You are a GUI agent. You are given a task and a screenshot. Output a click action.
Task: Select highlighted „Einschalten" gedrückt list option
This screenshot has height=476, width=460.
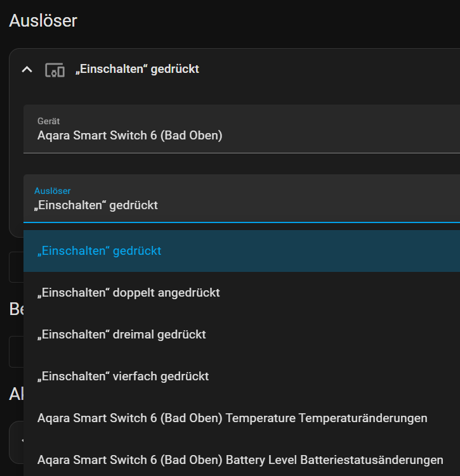pyautogui.click(x=100, y=251)
